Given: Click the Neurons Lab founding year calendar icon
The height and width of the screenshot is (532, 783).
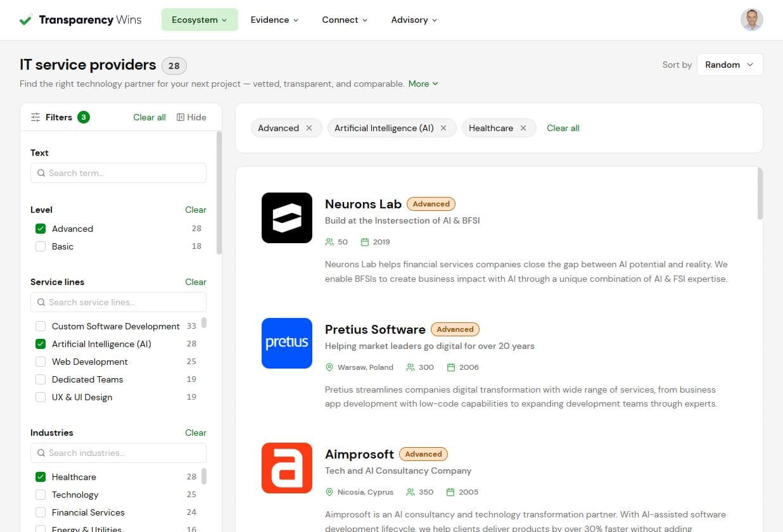Looking at the screenshot, I should (x=365, y=242).
